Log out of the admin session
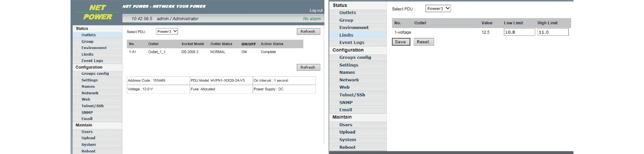Screen dimensions: 644x154 pyautogui.click(x=316, y=10)
